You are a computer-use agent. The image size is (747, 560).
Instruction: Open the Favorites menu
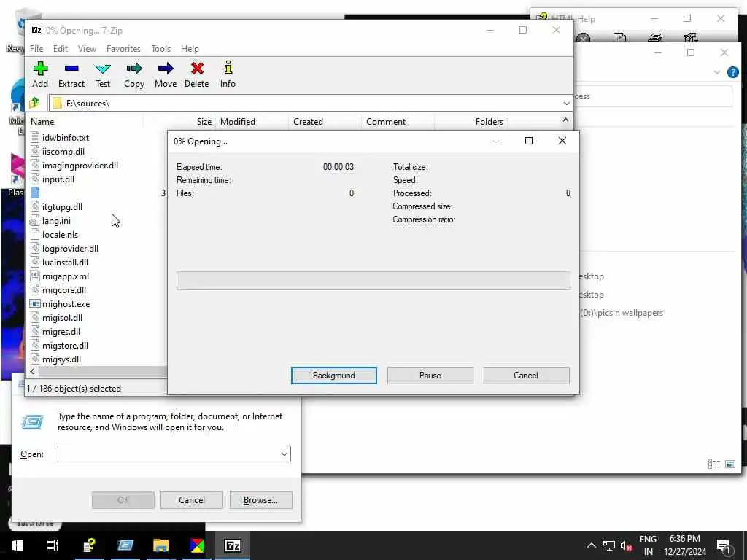[x=123, y=49]
